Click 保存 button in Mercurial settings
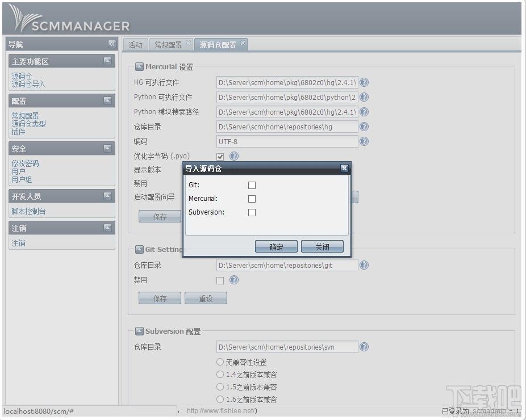 (160, 217)
